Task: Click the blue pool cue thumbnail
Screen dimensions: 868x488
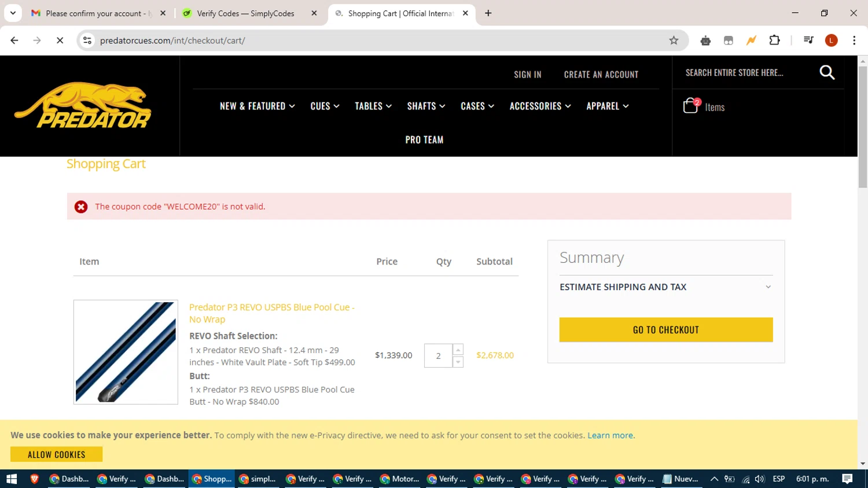Action: [x=126, y=352]
